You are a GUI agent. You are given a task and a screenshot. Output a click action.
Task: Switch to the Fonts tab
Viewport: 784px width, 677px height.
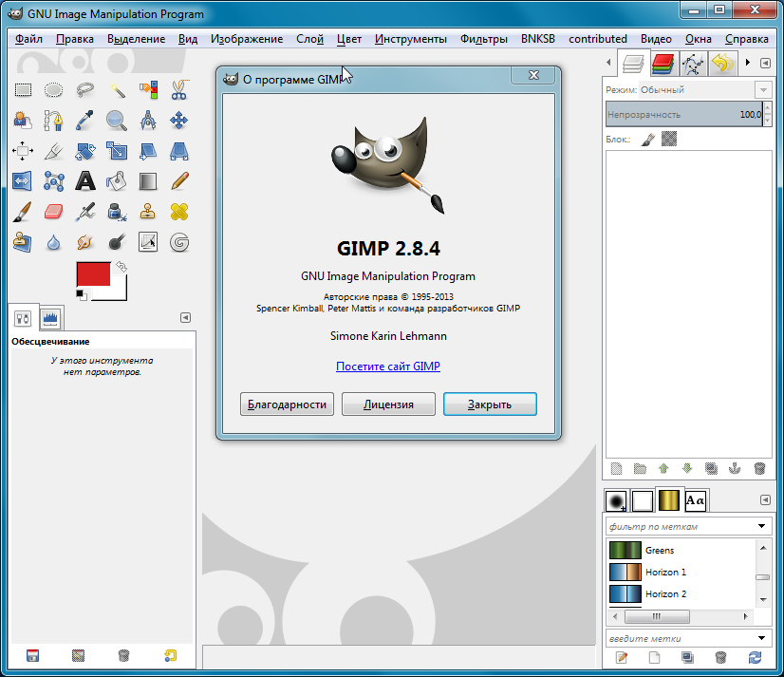pos(695,500)
